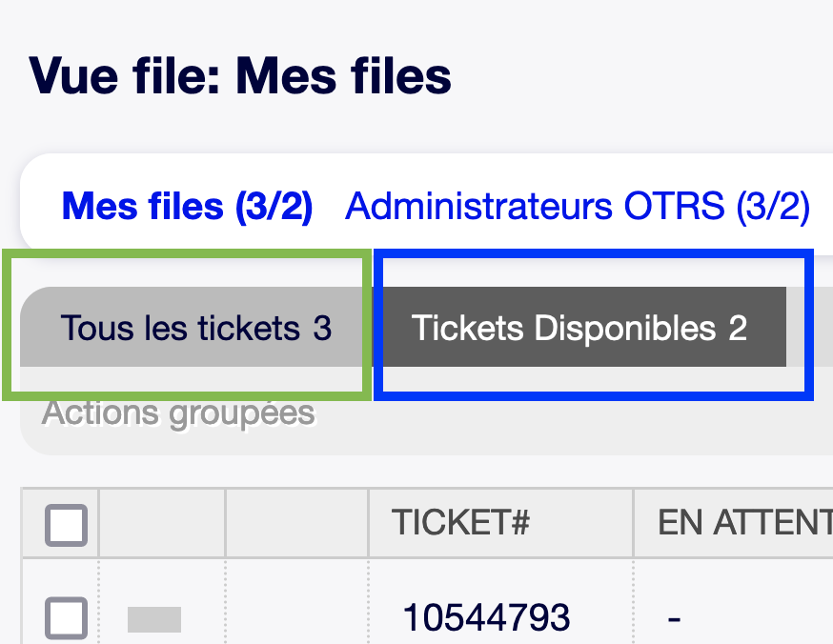Select the checkbox for ticket 10544793

point(66,619)
